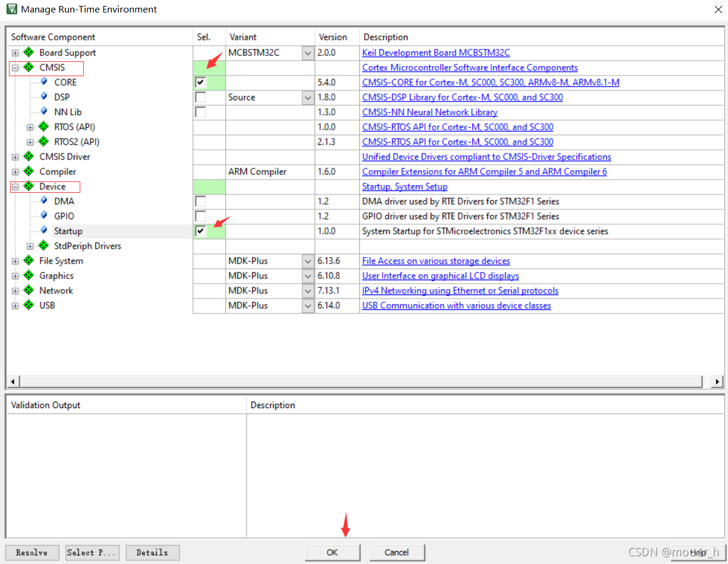Open the Graphics MDK-Plus variant dropdown

coord(307,276)
